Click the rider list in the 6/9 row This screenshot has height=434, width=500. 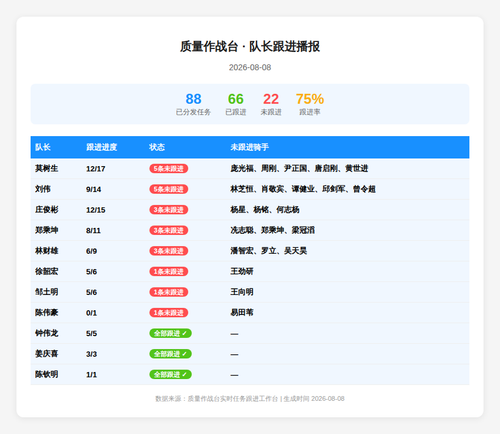(x=269, y=251)
